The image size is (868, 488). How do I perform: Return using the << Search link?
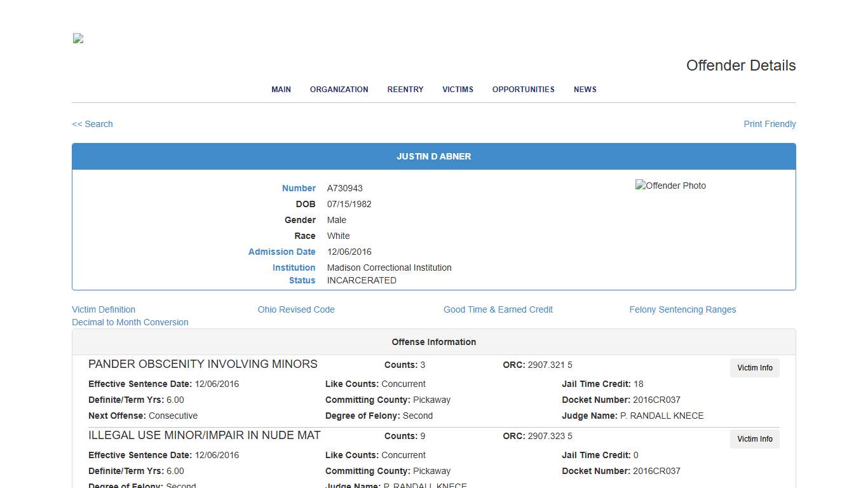(x=92, y=124)
